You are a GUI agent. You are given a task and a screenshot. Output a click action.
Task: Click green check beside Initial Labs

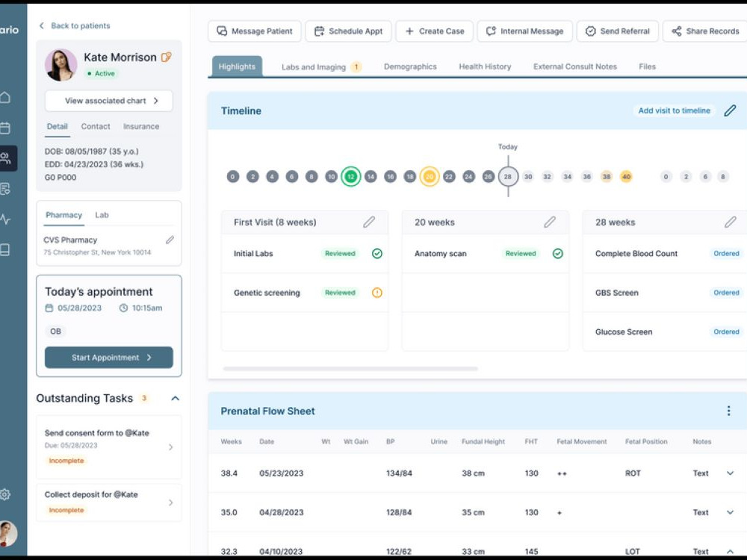click(x=376, y=253)
